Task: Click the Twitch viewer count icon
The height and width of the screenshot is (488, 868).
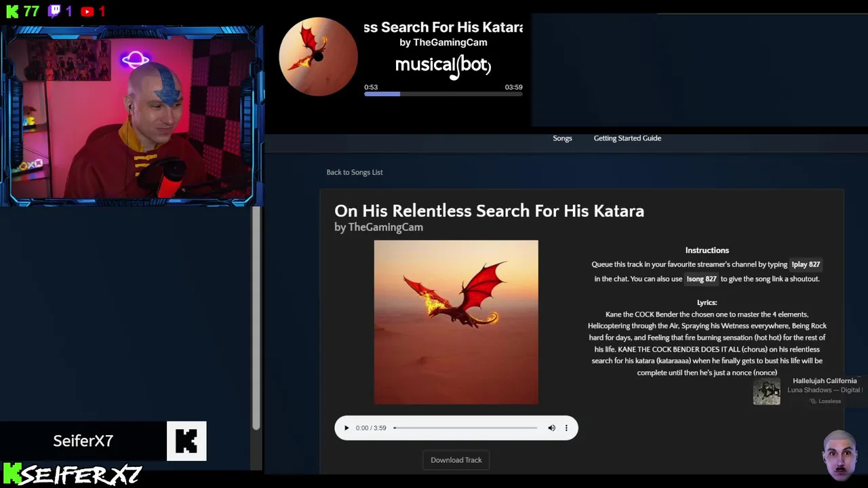Action: [x=54, y=11]
